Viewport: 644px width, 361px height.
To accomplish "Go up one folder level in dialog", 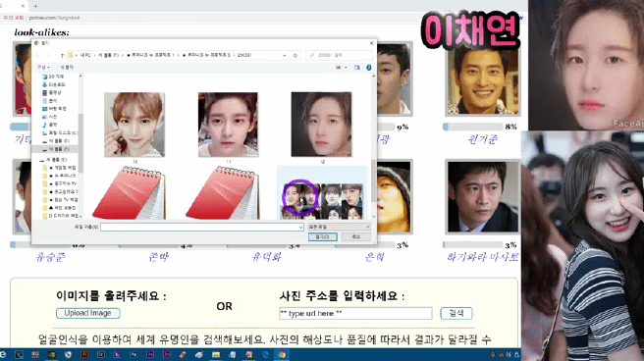I will click(x=62, y=55).
